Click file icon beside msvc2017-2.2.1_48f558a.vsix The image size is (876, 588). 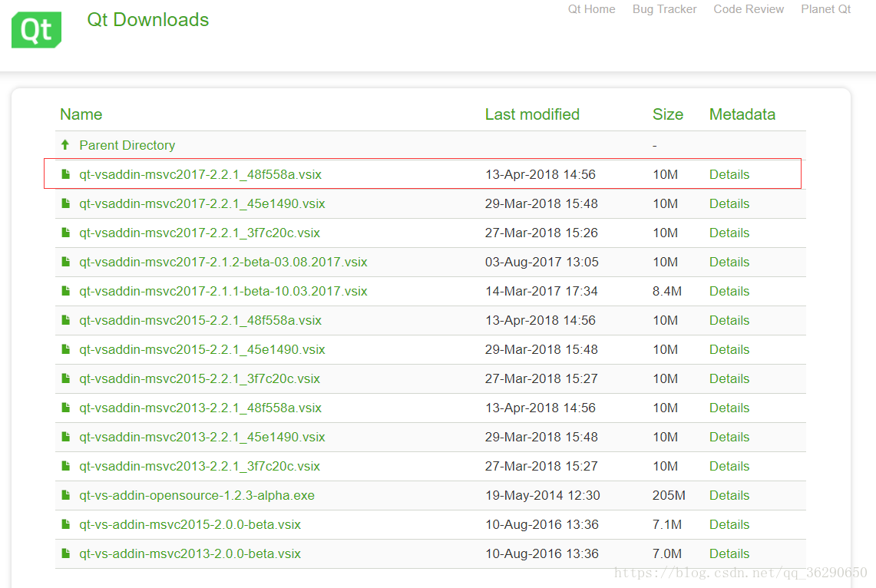pos(66,174)
